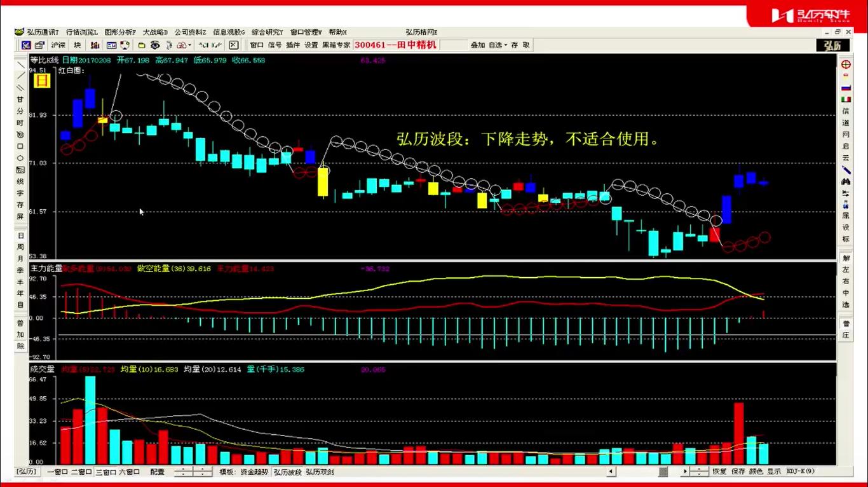
Task: Open the 信息观股 menu
Action: pos(229,32)
